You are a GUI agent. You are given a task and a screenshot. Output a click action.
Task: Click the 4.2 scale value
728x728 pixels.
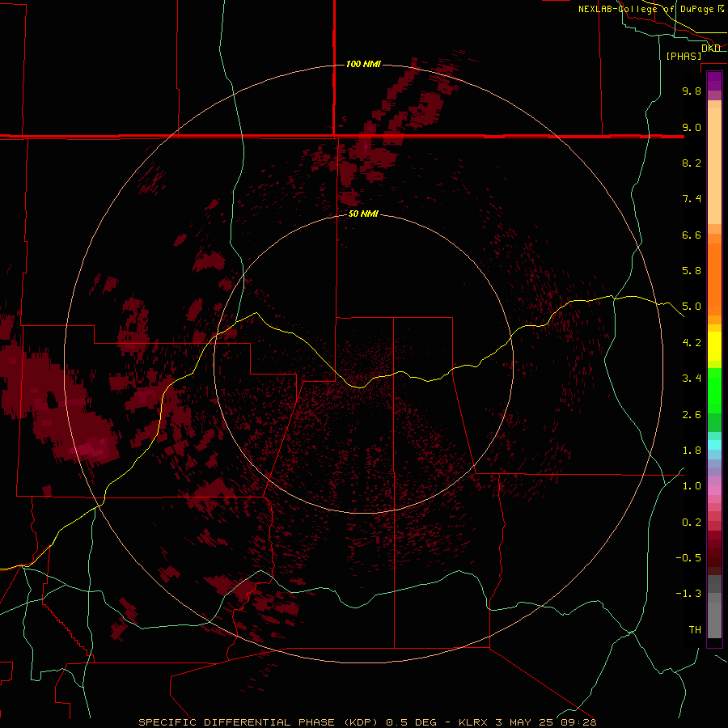click(x=692, y=343)
